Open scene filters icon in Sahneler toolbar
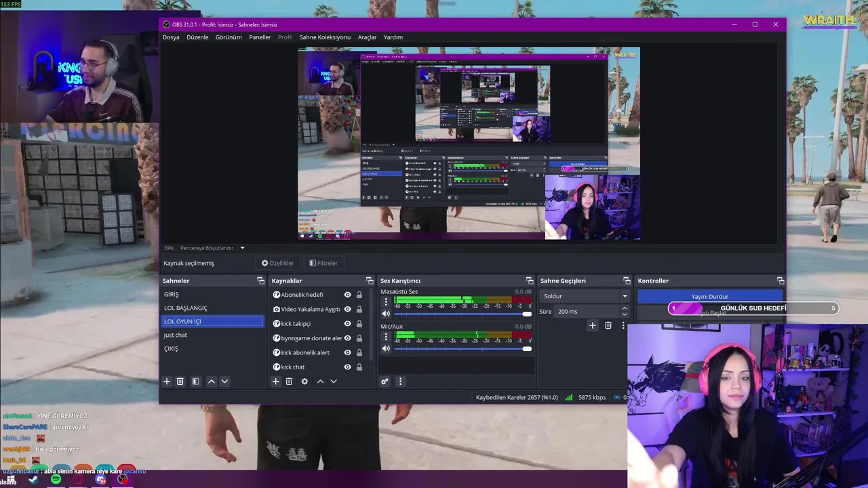Viewport: 868px width, 488px height. pyautogui.click(x=195, y=382)
